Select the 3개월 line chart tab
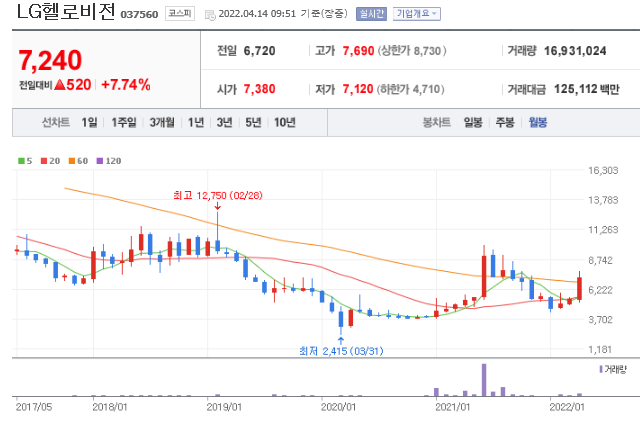Viewport: 640px width, 427px height. click(x=162, y=122)
